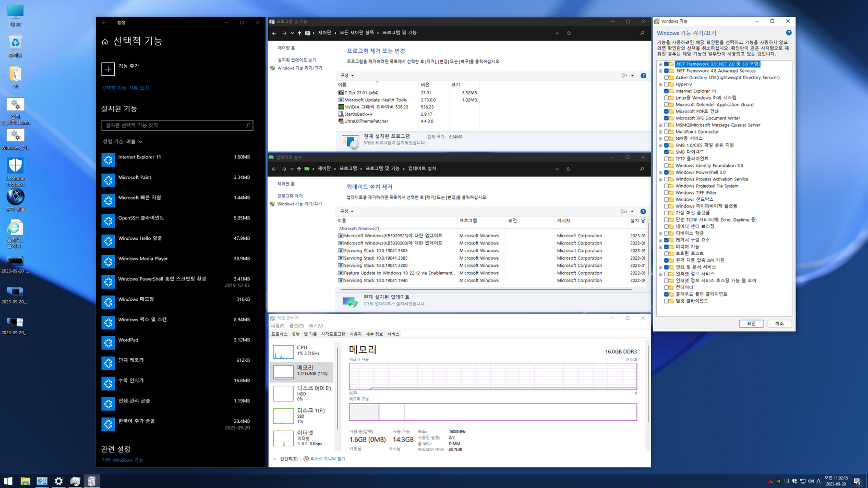The image size is (868, 488).
Task: Click the home icon in Settings header
Action: click(105, 42)
